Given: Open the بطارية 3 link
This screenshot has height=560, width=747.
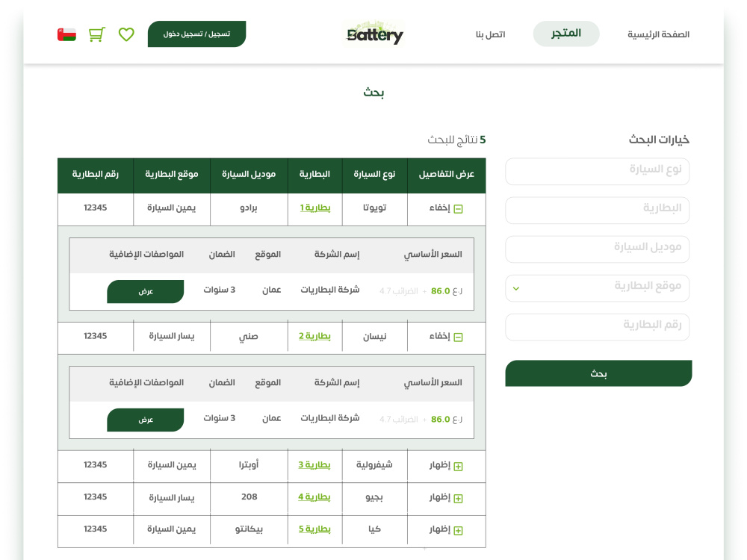Looking at the screenshot, I should 314,464.
